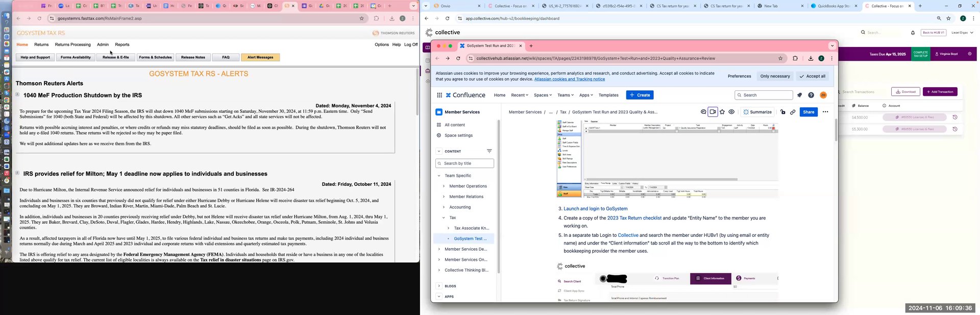Image resolution: width=980 pixels, height=315 pixels.
Task: Collapse the IRS relief for Milton alert
Action: [x=17, y=173]
